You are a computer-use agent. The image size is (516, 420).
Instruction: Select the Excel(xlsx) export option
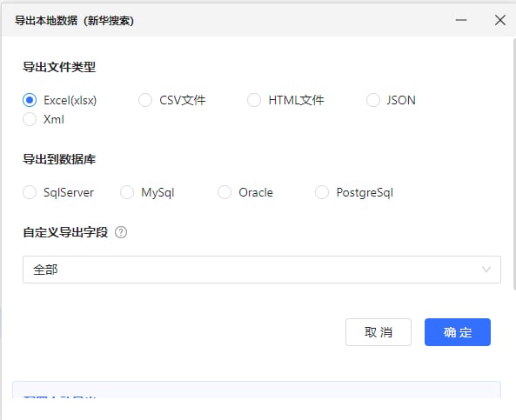(30, 100)
